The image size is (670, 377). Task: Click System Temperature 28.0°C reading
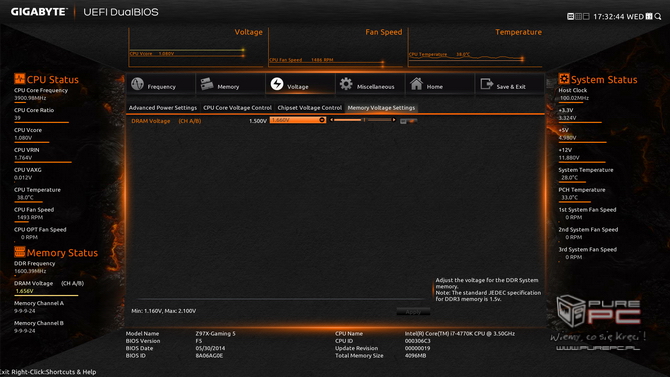click(x=585, y=174)
